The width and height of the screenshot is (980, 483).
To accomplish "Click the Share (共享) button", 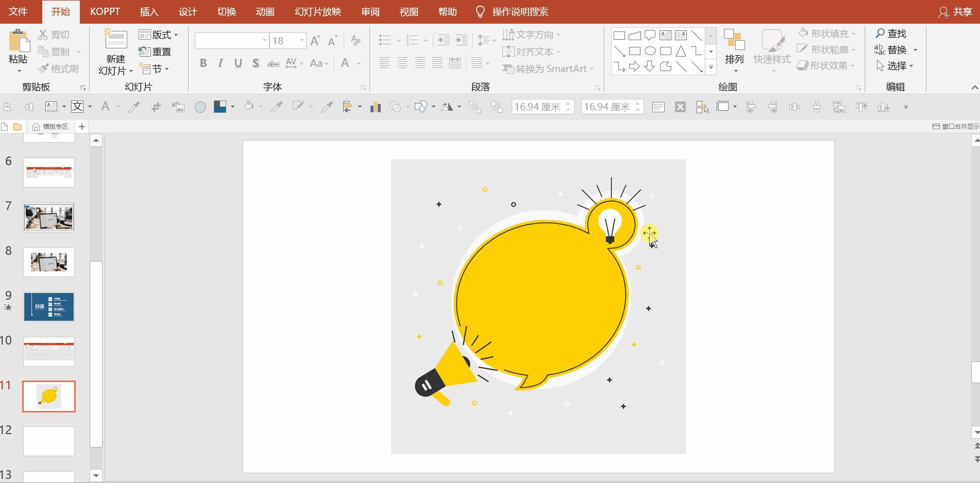I will (956, 12).
